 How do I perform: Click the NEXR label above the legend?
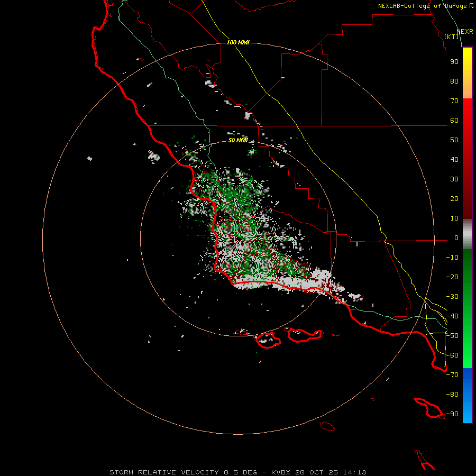(465, 32)
